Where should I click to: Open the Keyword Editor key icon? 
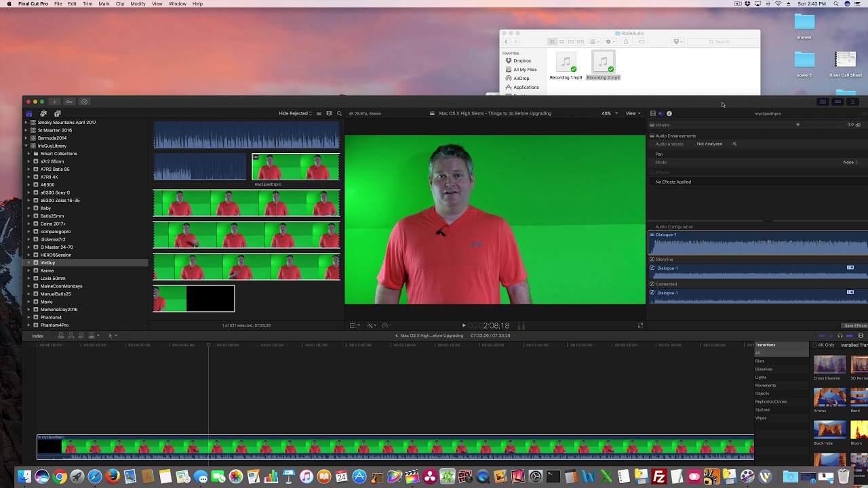[69, 102]
